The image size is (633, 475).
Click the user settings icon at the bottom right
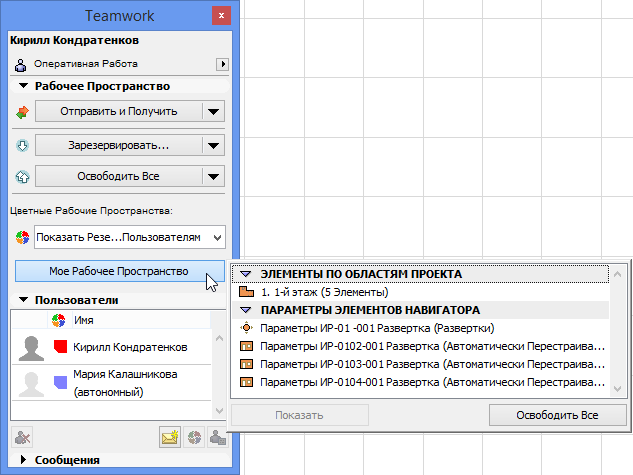point(218,437)
